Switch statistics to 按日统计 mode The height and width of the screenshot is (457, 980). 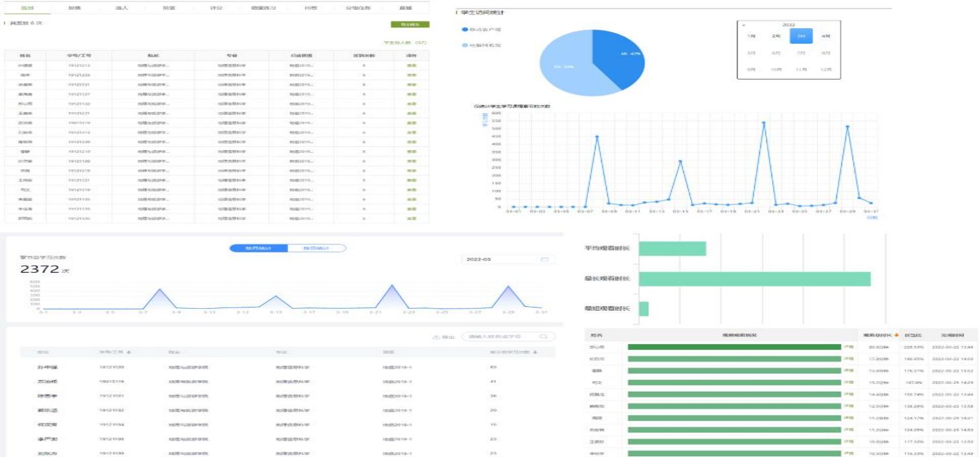316,248
